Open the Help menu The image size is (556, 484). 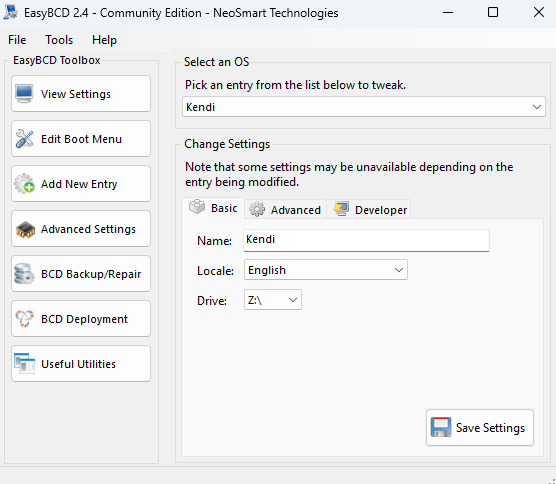[104, 40]
